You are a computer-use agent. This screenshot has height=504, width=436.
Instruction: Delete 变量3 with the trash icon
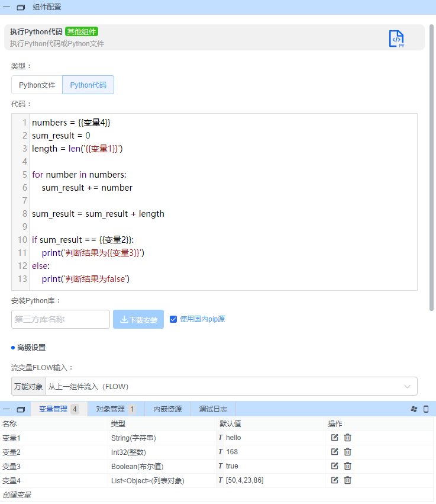348,466
